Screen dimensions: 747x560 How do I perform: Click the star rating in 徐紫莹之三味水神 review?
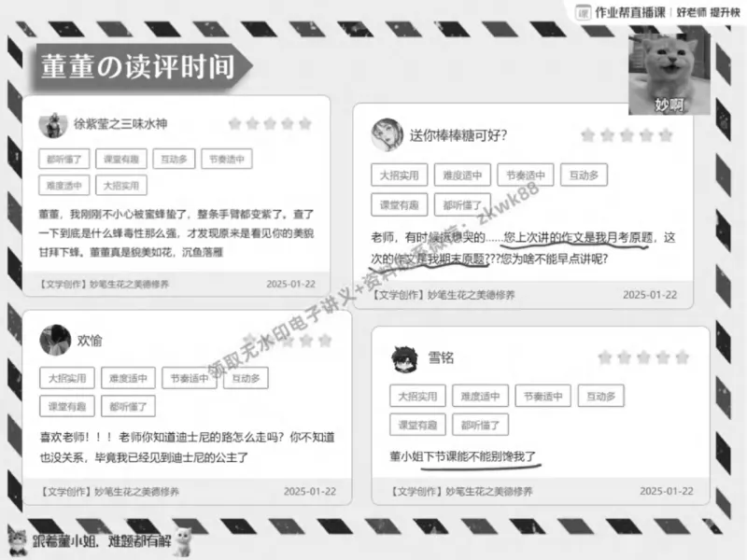click(270, 124)
